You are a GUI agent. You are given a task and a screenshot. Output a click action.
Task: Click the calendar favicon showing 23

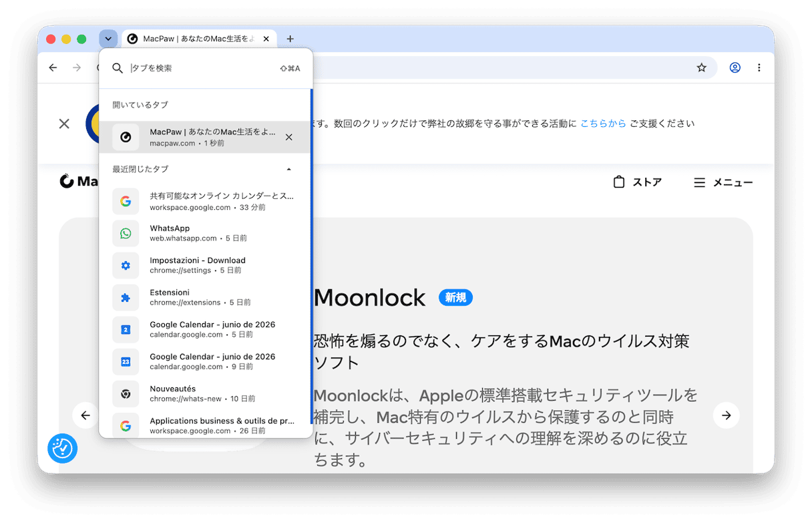point(126,361)
